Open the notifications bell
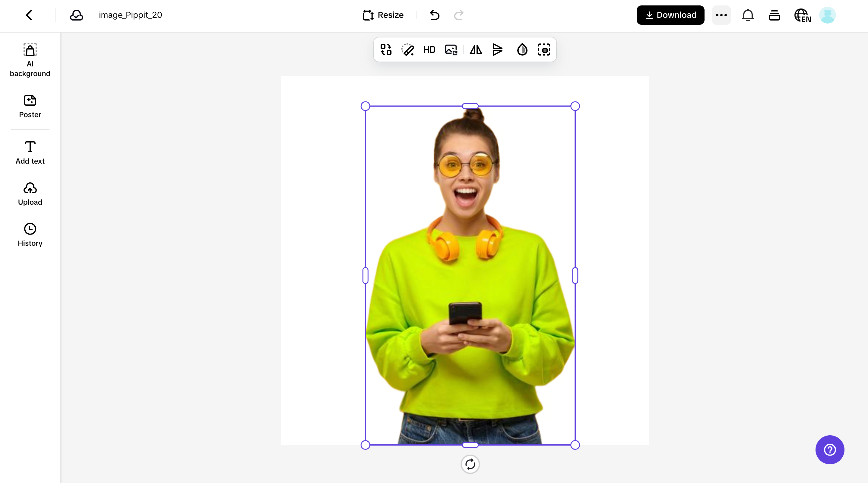This screenshot has height=483, width=868. [748, 15]
